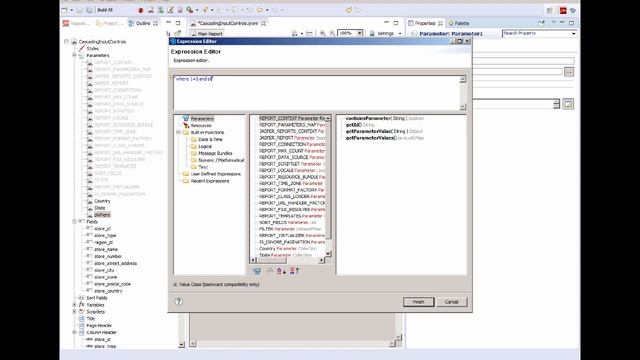640x360 pixels.
Task: Select REPORT_PARAMETERS_MAP parameter in list
Action: click(292, 124)
